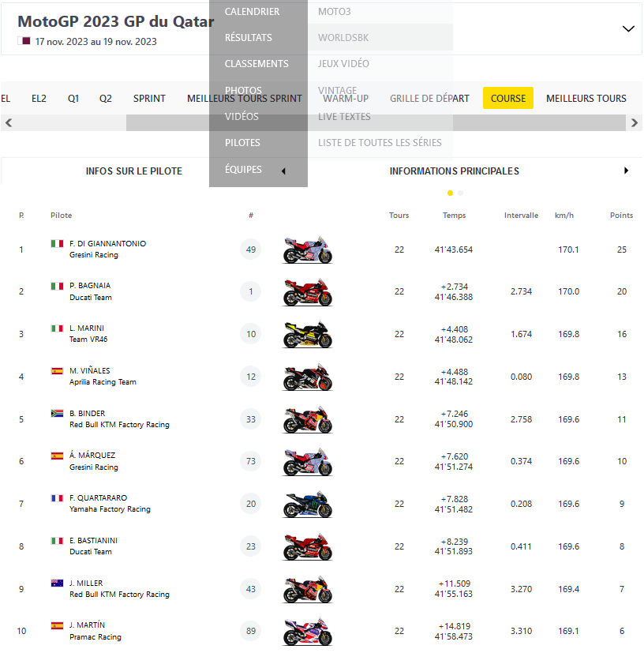Click the Australian flag beside J. Miller
Viewport: 644px width, 653px height.
coord(57,584)
